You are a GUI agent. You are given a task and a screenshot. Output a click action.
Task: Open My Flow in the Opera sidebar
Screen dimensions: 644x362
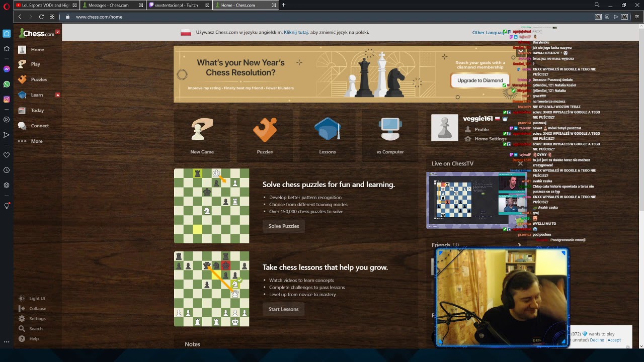7,135
